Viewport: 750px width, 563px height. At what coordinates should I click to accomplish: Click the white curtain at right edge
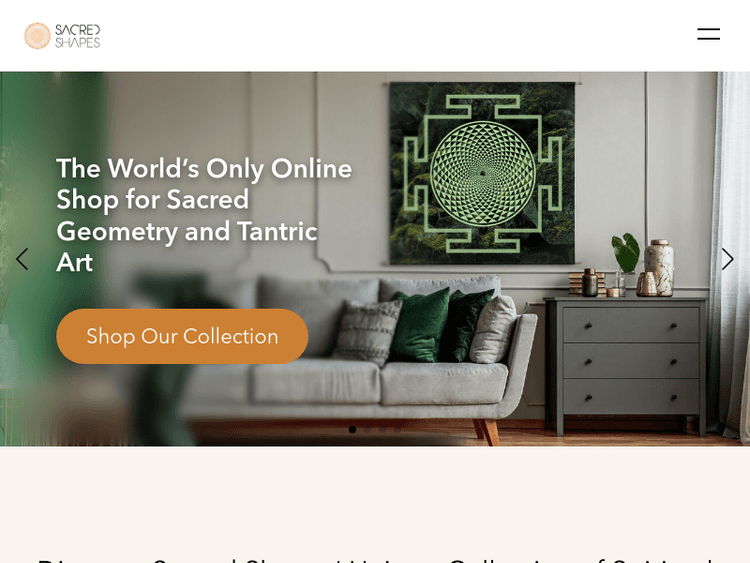[x=731, y=256]
